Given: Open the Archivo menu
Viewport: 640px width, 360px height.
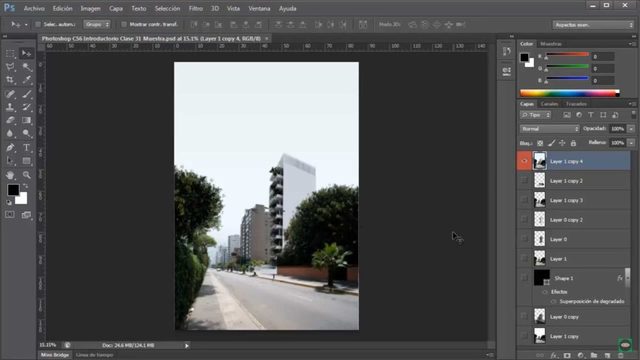Looking at the screenshot, I should [x=34, y=8].
